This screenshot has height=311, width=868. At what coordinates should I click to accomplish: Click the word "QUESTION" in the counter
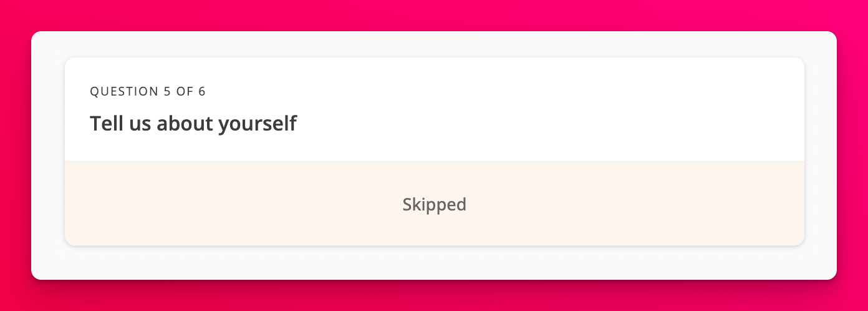click(124, 91)
